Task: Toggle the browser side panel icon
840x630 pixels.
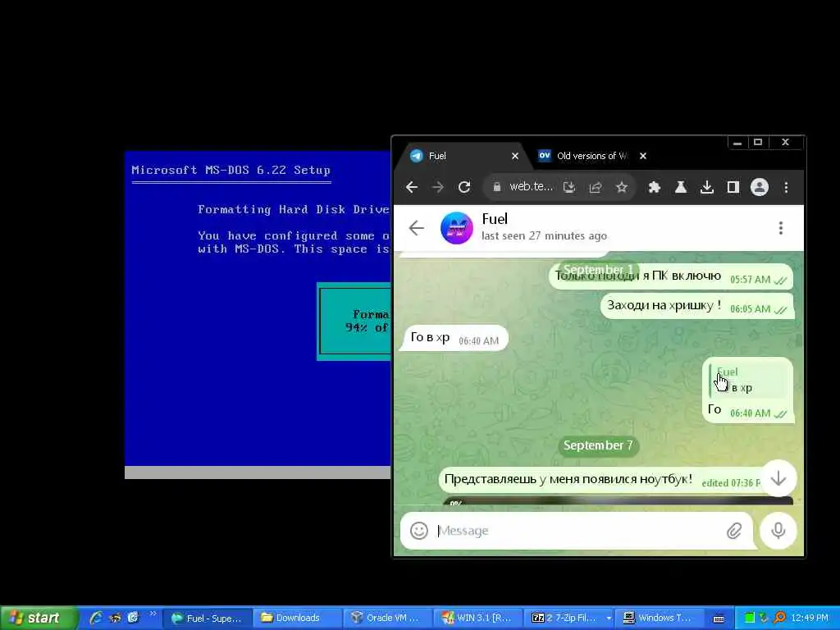Action: tap(733, 187)
